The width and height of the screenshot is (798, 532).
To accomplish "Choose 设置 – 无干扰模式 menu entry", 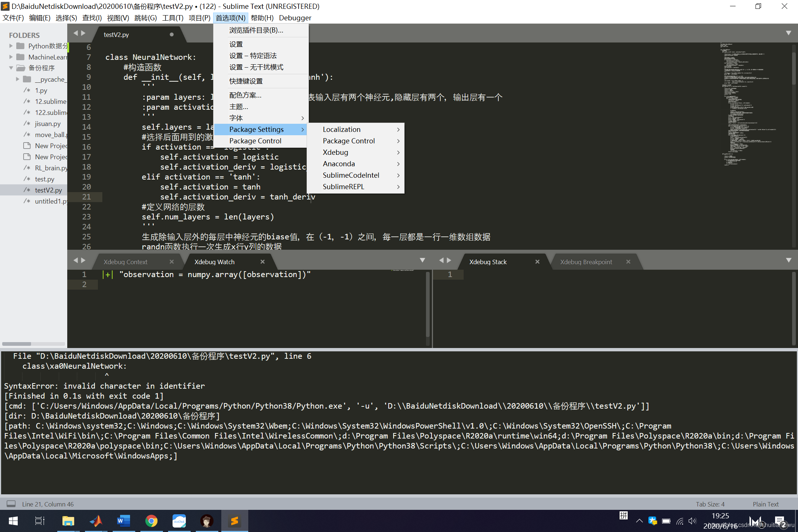I will [x=261, y=67].
